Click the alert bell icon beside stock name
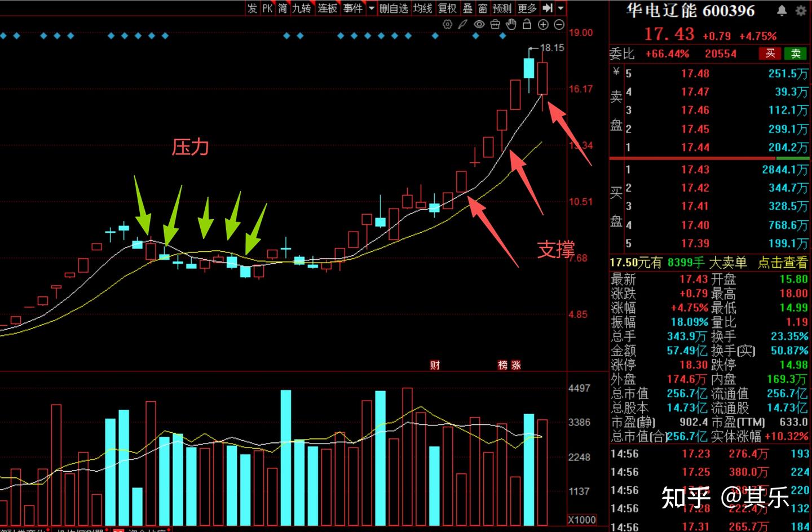This screenshot has height=532, width=812. pos(782,10)
